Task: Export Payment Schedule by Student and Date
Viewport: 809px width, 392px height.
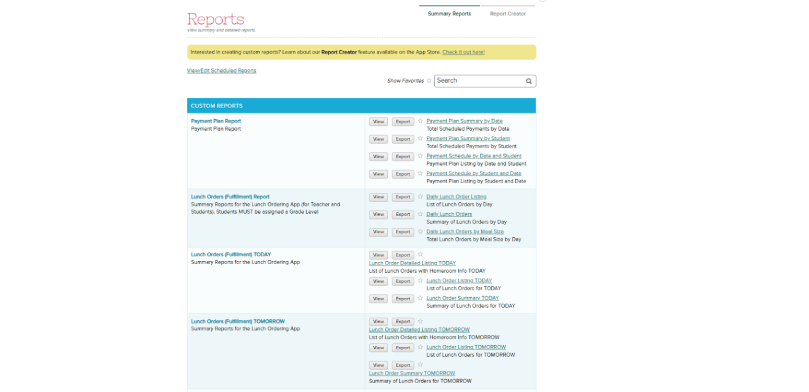Action: coord(403,174)
